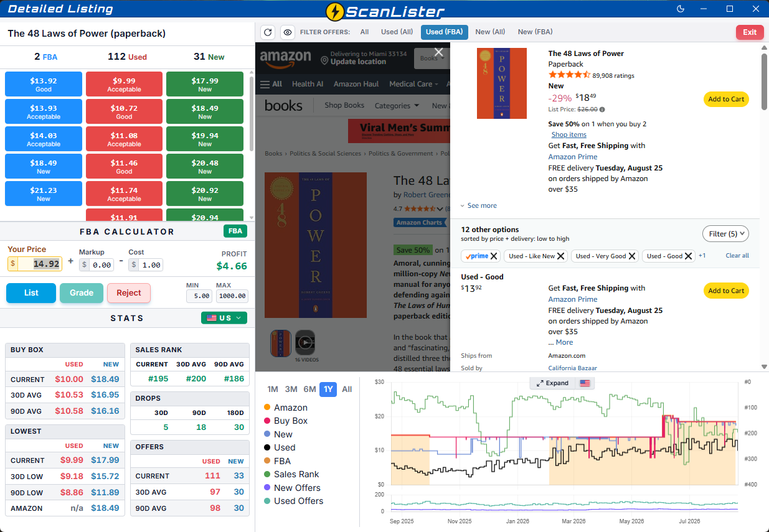Click Clear all filters link

737,256
